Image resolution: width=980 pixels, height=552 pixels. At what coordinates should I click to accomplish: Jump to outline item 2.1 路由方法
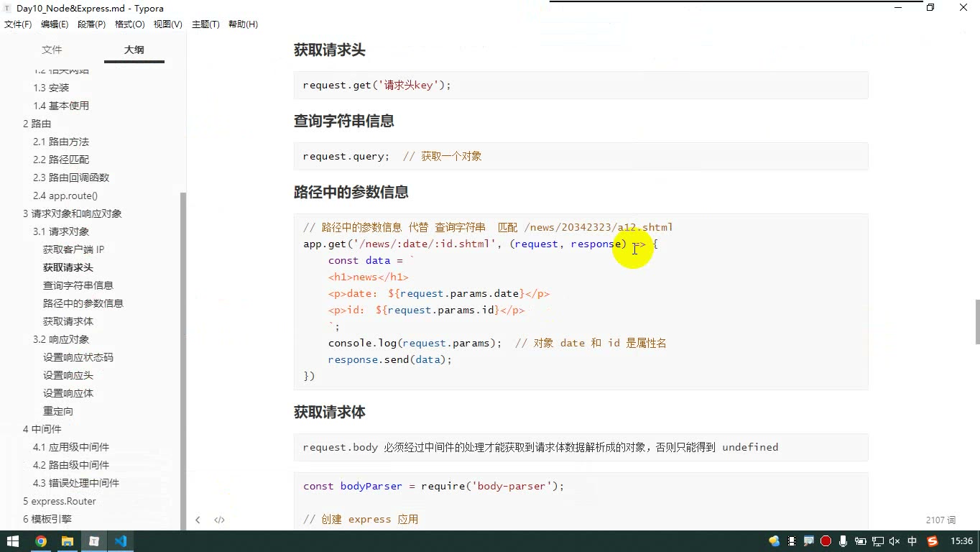click(61, 142)
